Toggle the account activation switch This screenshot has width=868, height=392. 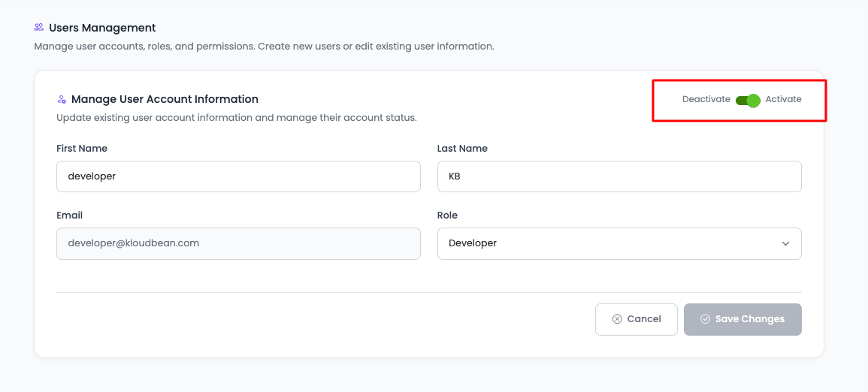(748, 100)
